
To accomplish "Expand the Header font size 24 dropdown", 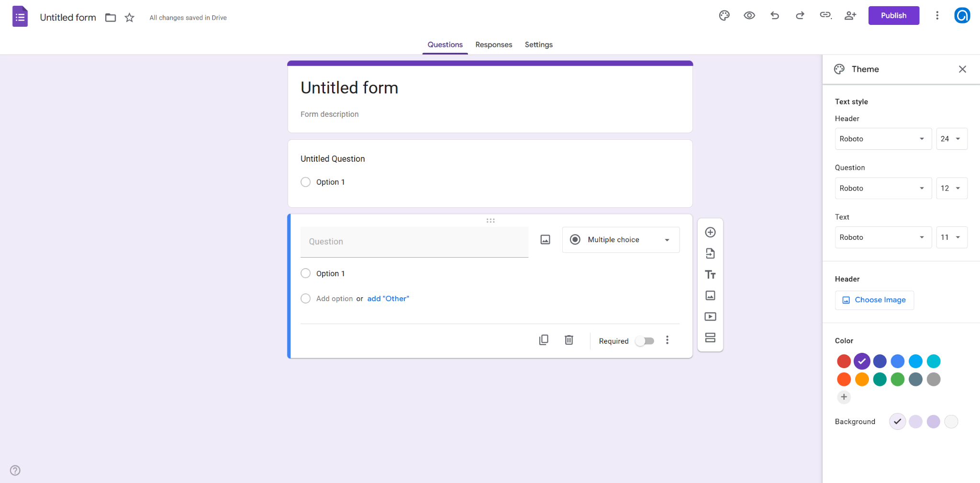I will (951, 139).
